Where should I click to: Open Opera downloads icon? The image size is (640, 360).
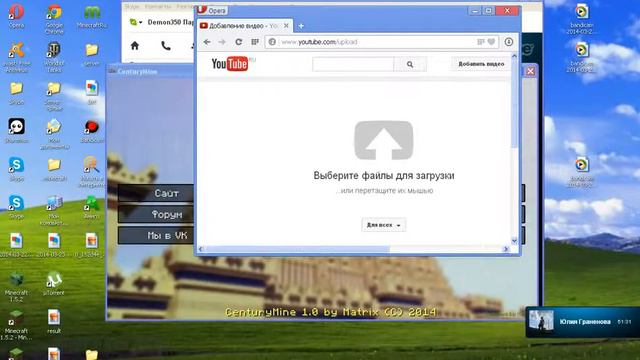click(x=509, y=42)
